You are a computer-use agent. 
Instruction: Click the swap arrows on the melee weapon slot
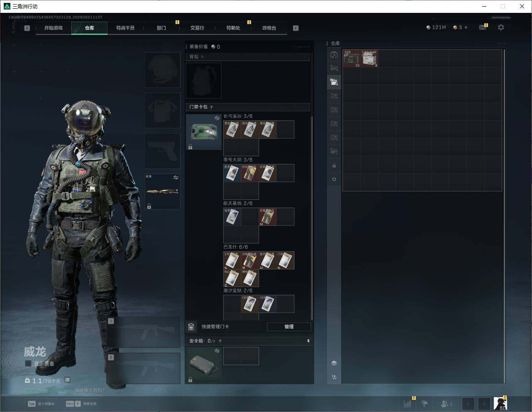point(176,177)
